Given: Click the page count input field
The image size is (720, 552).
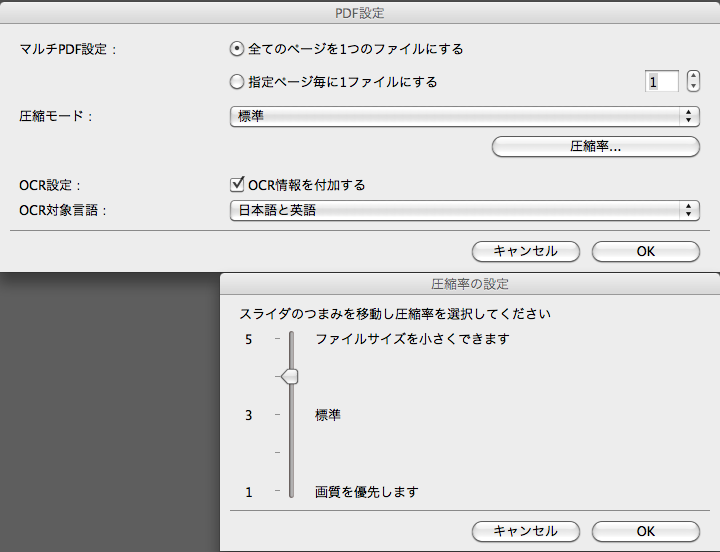Looking at the screenshot, I should click(662, 82).
